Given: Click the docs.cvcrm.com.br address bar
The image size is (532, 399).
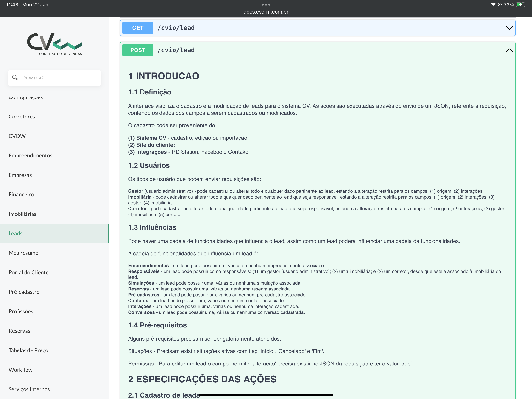Looking at the screenshot, I should click(x=266, y=12).
